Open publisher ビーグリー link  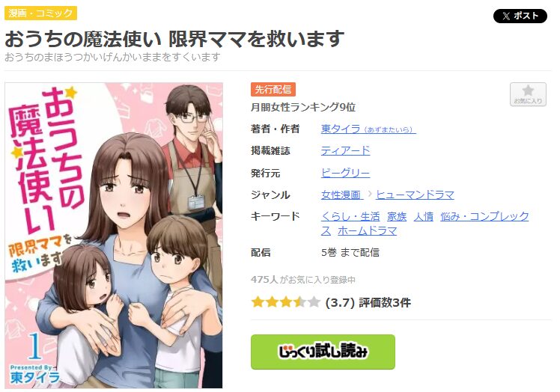345,173
